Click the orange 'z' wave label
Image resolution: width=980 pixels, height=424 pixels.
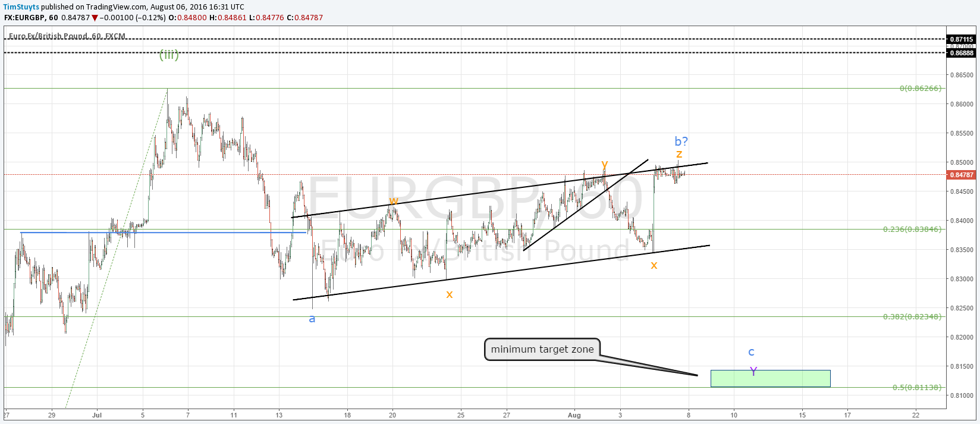[x=679, y=154]
